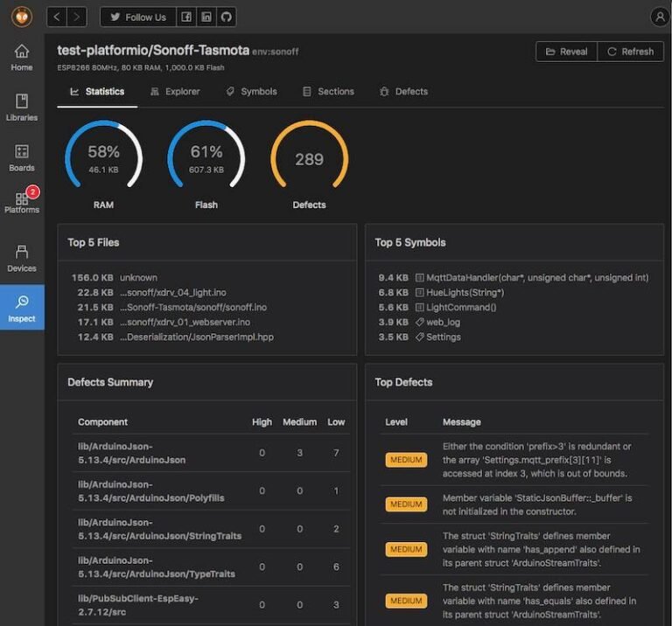Image resolution: width=672 pixels, height=626 pixels.
Task: Click the ArduinoJson/TypeTraits component row
Action: [211, 567]
